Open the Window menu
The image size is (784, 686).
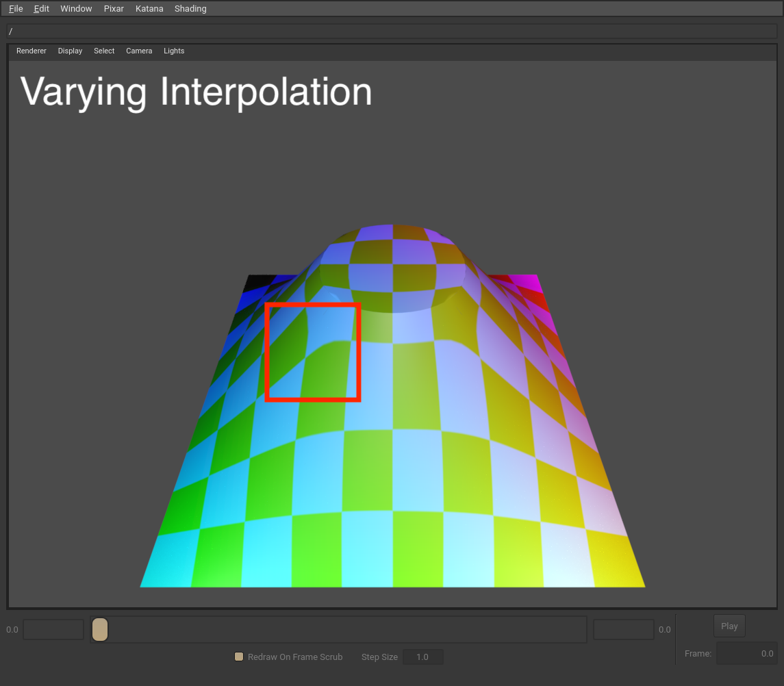[76, 8]
